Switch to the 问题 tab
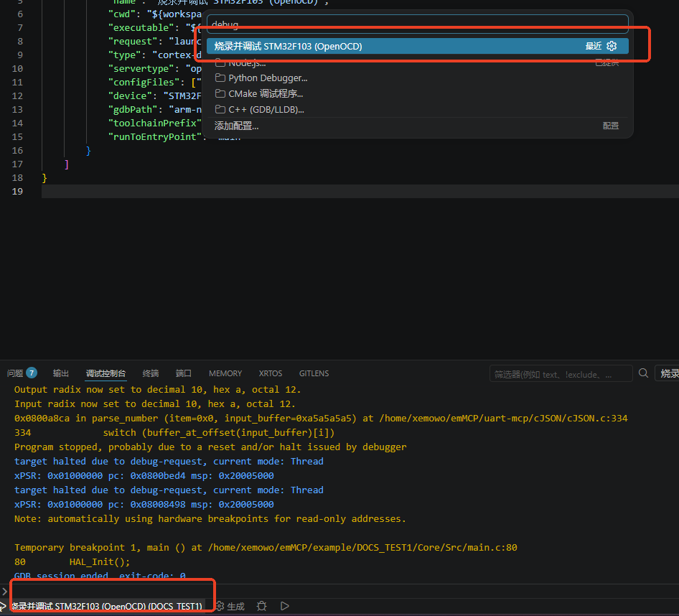679x616 pixels. 15,373
